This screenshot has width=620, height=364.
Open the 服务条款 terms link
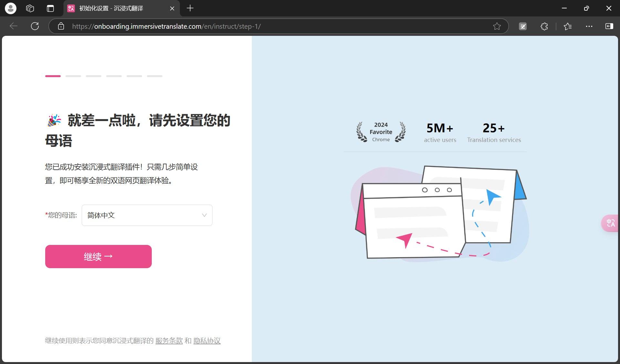pos(169,341)
